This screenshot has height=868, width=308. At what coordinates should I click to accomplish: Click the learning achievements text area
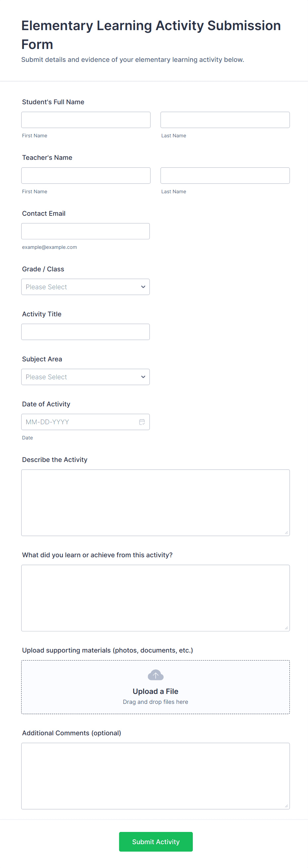tap(155, 598)
